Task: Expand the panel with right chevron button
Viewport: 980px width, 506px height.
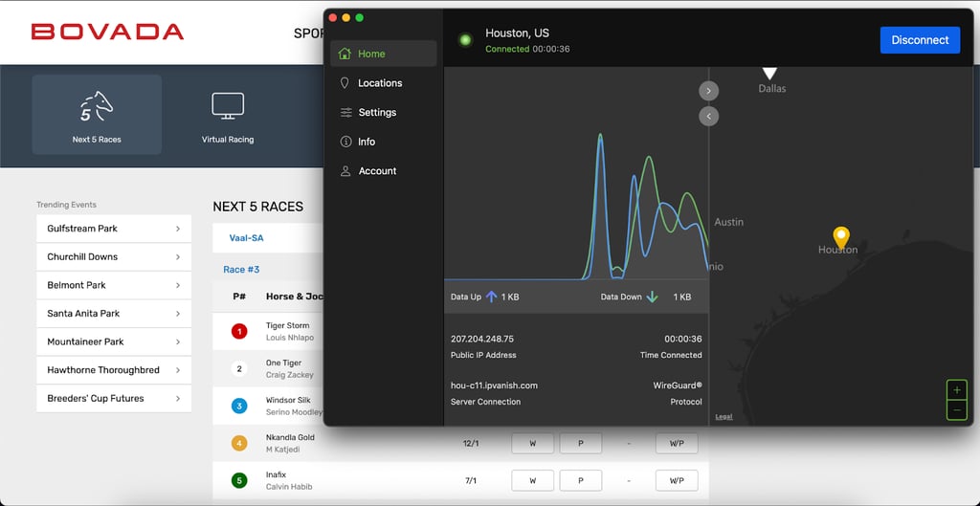Action: [709, 91]
